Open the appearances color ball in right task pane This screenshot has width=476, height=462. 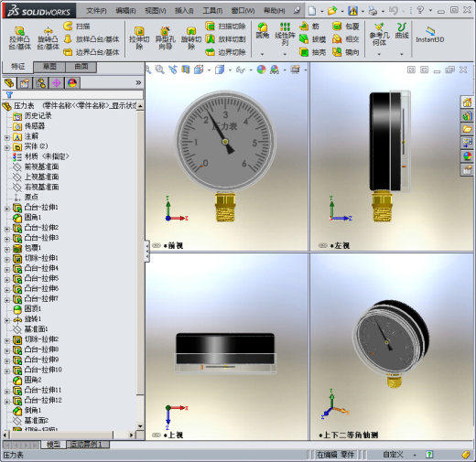click(x=467, y=156)
